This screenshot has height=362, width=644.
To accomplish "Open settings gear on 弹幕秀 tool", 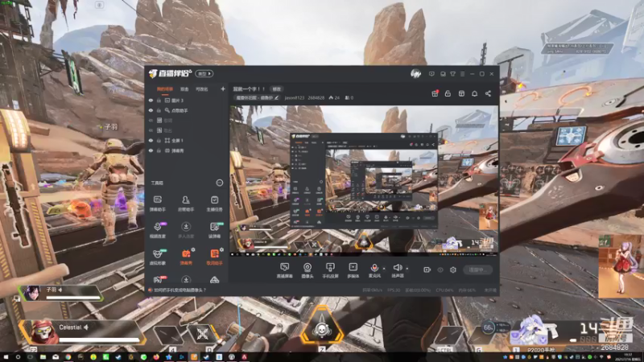I will click(x=193, y=249).
